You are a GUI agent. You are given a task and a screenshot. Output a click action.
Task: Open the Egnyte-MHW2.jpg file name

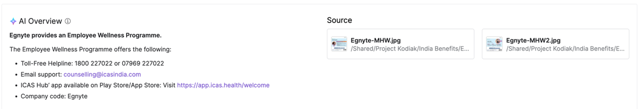click(x=533, y=40)
